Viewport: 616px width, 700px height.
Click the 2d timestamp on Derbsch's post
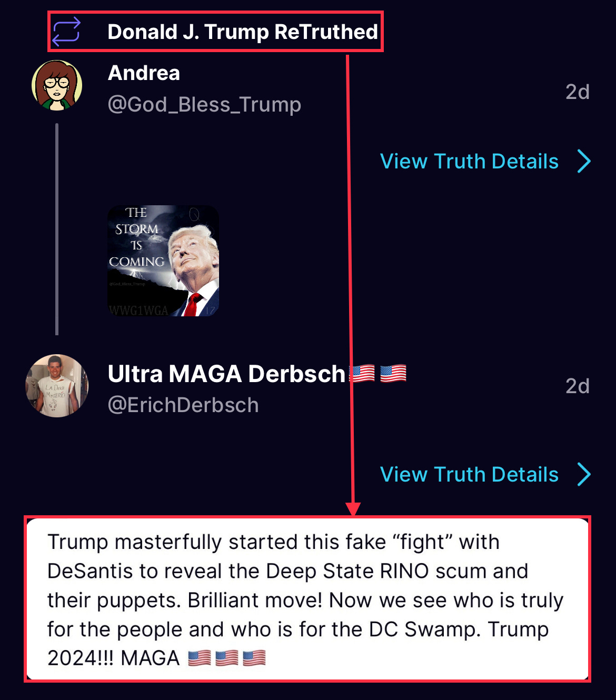pos(577,386)
